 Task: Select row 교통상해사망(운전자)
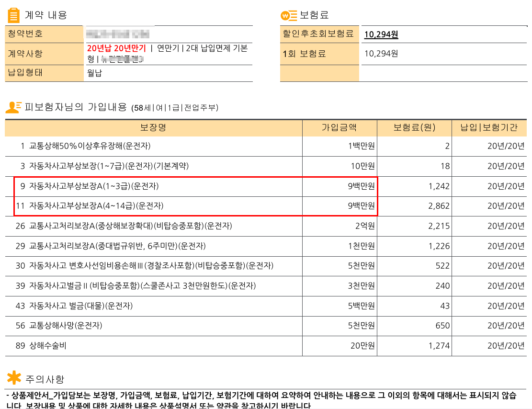click(266, 326)
